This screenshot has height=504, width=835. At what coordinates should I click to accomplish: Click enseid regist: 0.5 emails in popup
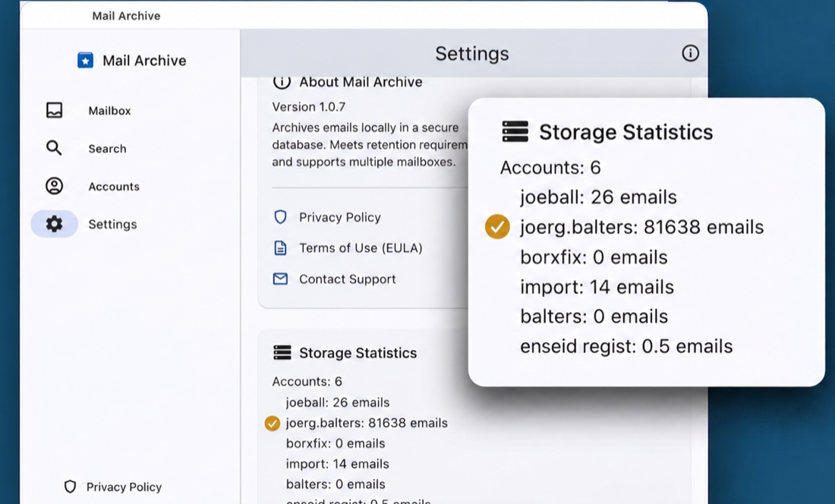click(627, 346)
